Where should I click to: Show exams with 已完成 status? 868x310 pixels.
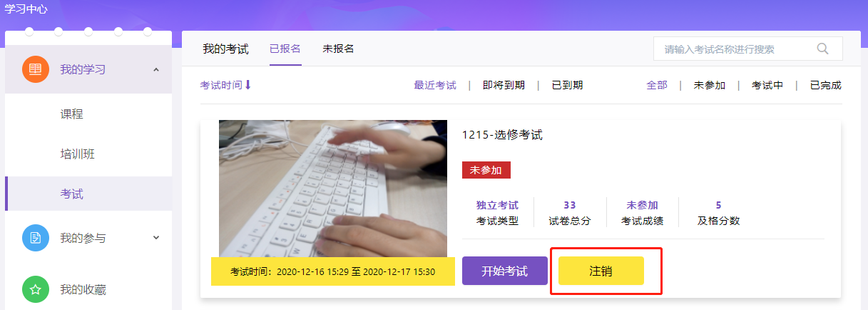(826, 85)
